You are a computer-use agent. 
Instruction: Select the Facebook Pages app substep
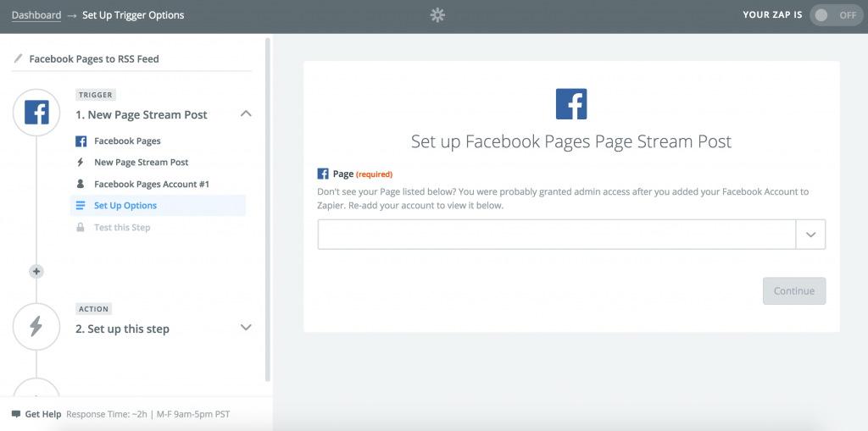click(127, 141)
